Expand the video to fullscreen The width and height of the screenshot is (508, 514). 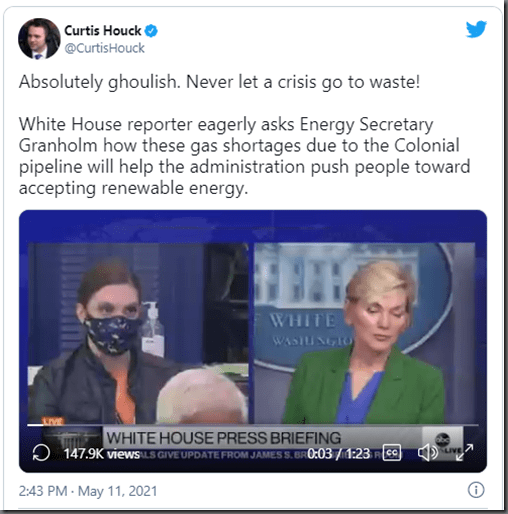[464, 452]
